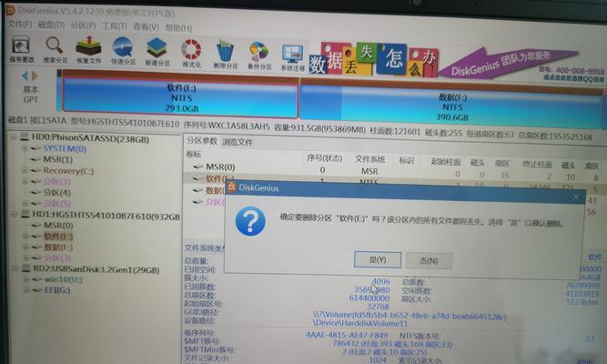The image size is (607, 364).
Task: Open the 备份分区 backup partition tool
Action: (x=259, y=55)
